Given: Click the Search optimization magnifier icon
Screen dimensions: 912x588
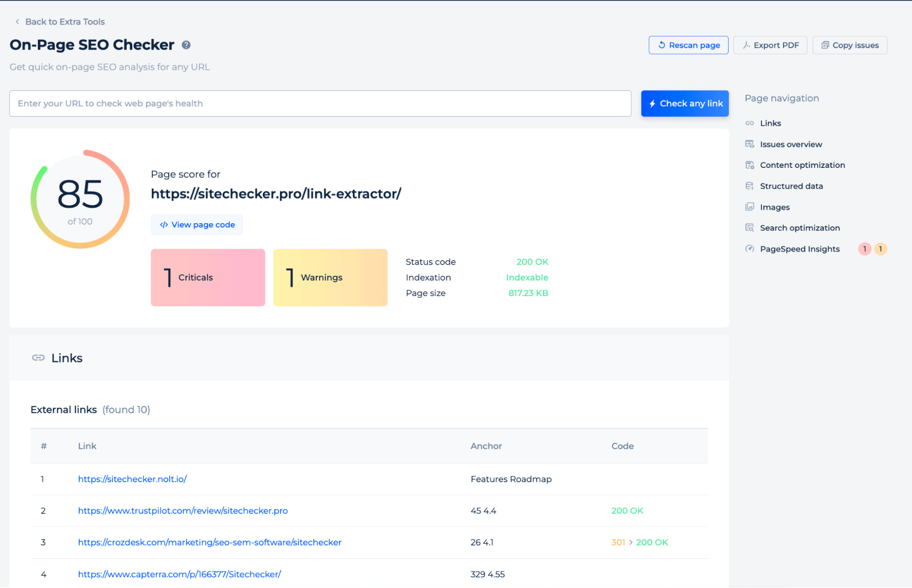Looking at the screenshot, I should coord(750,228).
